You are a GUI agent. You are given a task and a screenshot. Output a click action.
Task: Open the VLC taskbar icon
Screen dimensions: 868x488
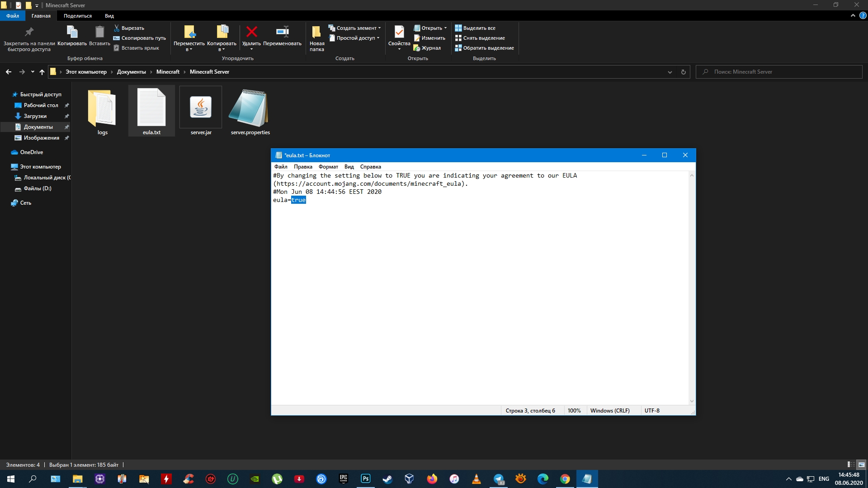point(476,479)
